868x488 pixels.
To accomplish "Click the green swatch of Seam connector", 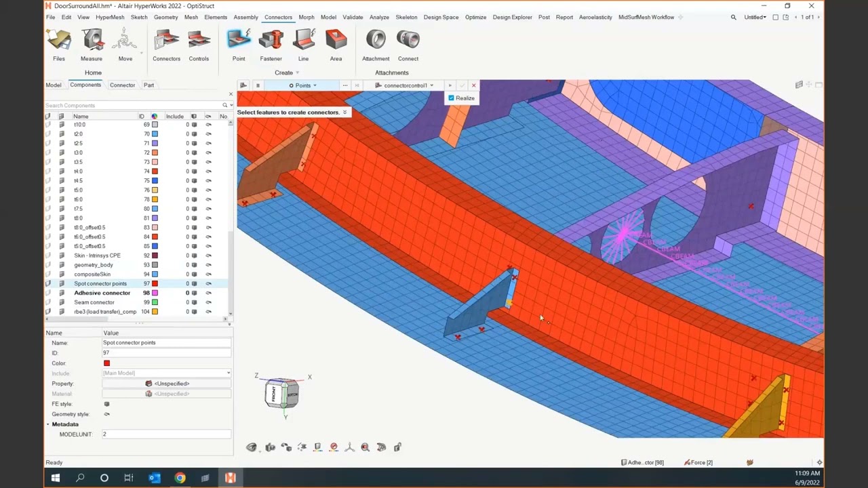I will [155, 302].
